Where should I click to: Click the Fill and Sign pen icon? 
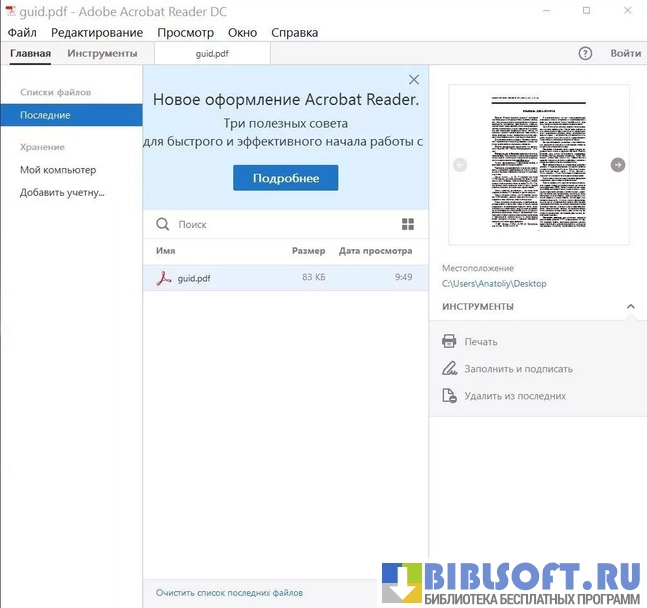pos(449,369)
